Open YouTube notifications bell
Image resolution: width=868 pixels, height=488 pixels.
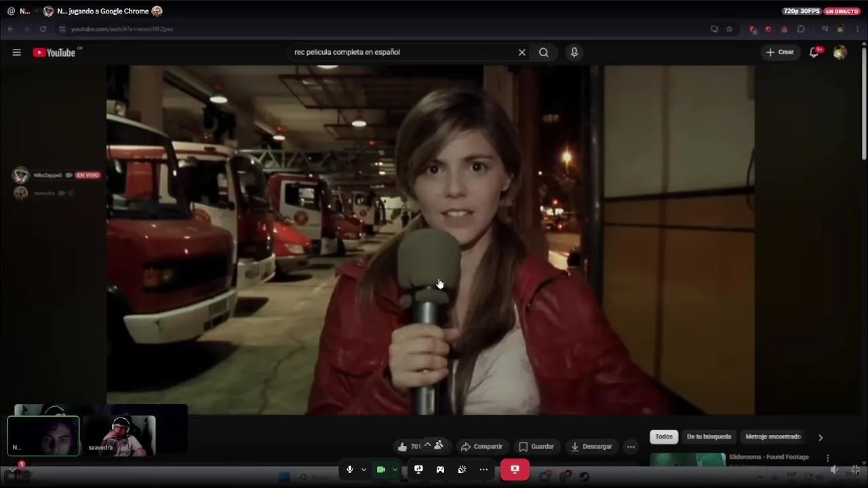[x=814, y=52]
